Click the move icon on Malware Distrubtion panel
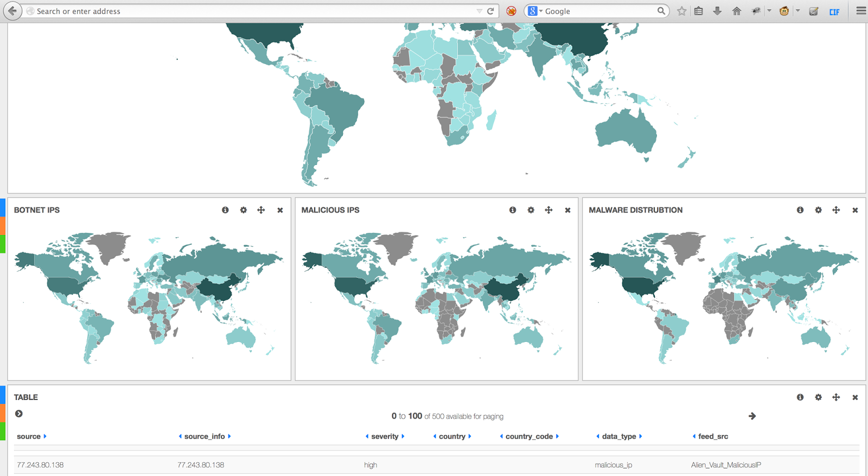Viewport: 868px width, 476px height. (x=836, y=210)
